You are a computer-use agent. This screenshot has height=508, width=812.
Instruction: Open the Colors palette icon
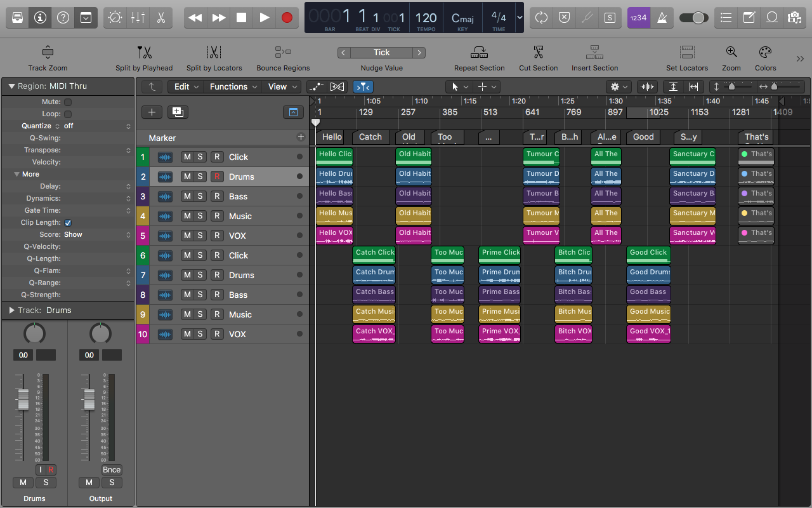(765, 53)
